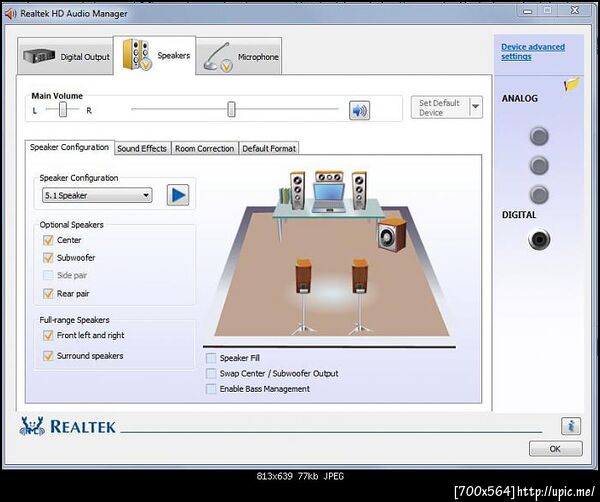Click the digital output jack

coord(539,240)
